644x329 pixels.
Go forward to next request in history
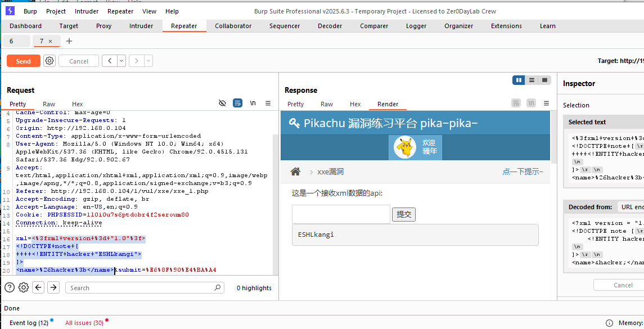(x=136, y=61)
